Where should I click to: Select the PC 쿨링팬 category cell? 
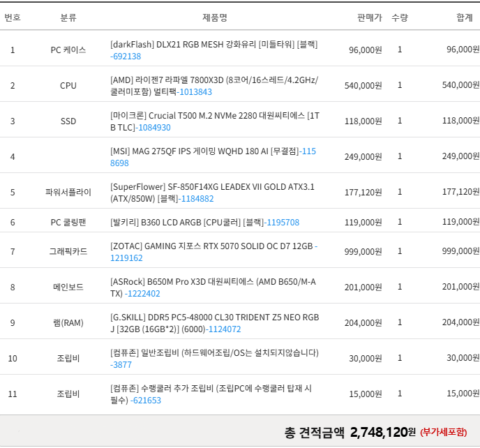click(68, 222)
